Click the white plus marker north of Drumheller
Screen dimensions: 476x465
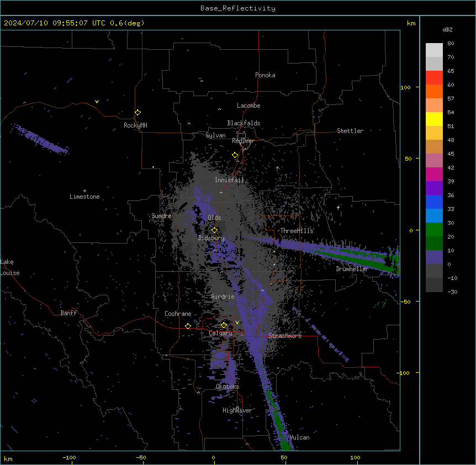[338, 207]
